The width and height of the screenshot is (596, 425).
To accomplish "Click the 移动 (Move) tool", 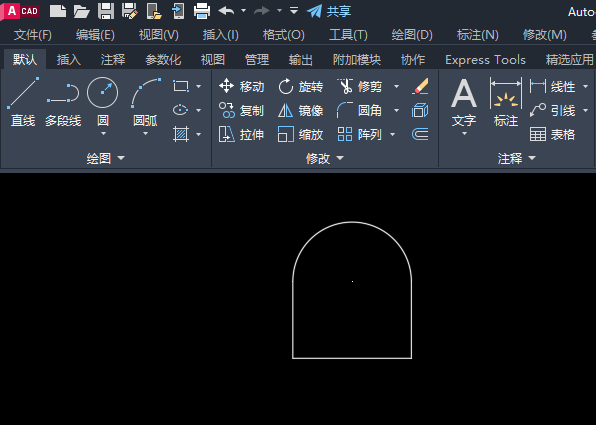I will click(x=241, y=87).
